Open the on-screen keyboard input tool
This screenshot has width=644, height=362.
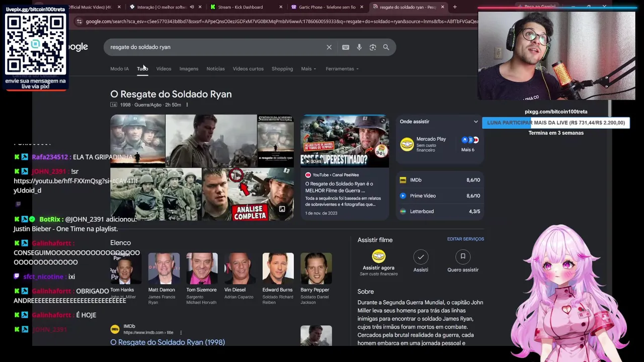point(346,47)
